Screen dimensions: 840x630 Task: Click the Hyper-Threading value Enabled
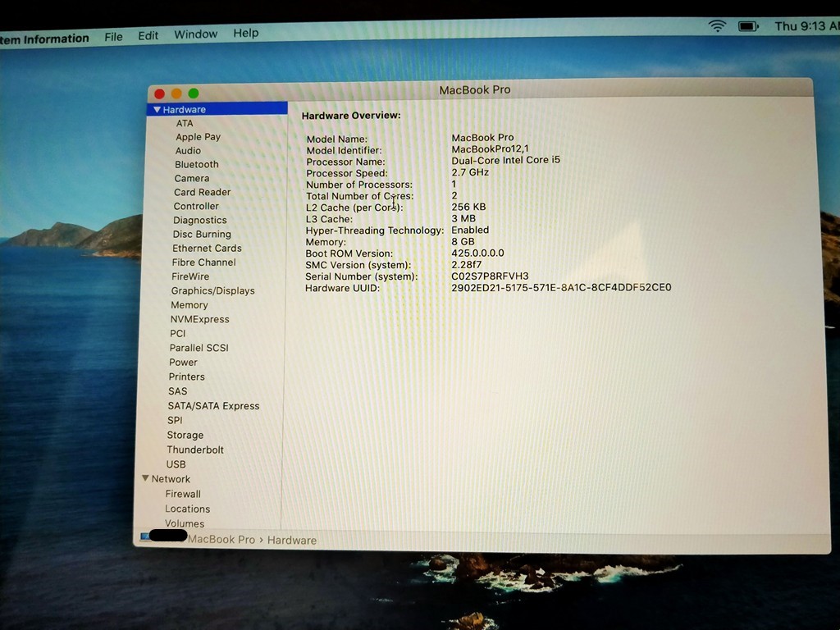click(470, 230)
